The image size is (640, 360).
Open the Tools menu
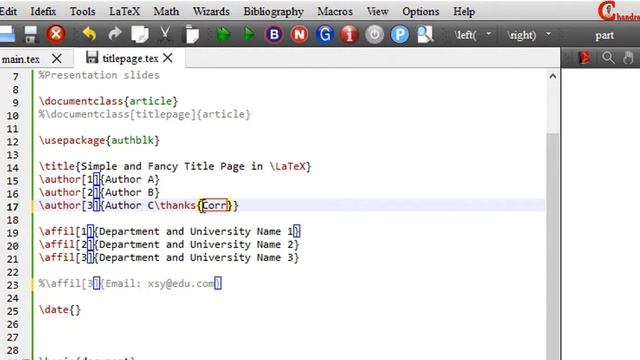82,11
